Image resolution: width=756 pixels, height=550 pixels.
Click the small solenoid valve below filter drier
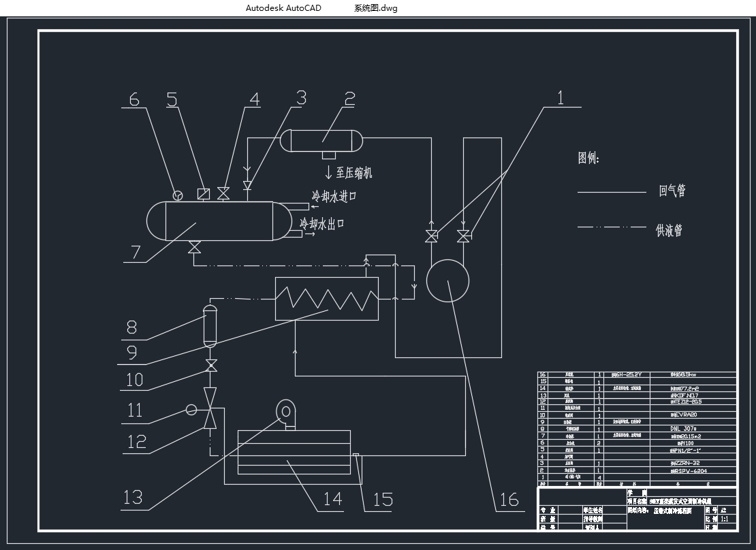click(210, 366)
